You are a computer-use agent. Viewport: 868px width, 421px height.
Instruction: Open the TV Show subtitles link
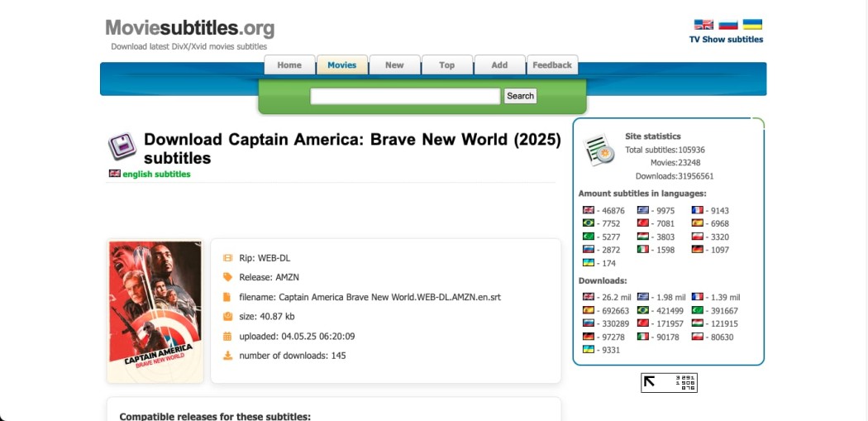tap(726, 40)
